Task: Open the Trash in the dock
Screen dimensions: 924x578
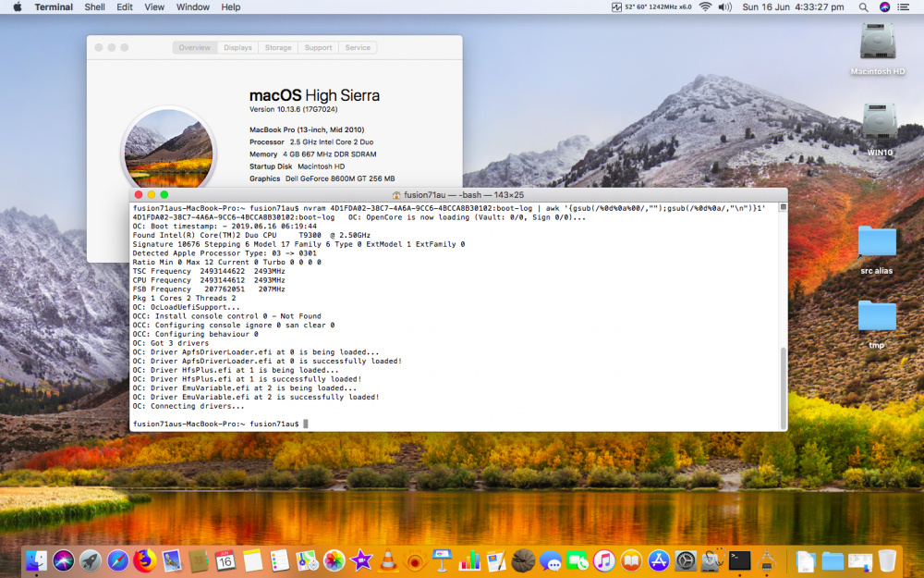Action: click(x=886, y=560)
